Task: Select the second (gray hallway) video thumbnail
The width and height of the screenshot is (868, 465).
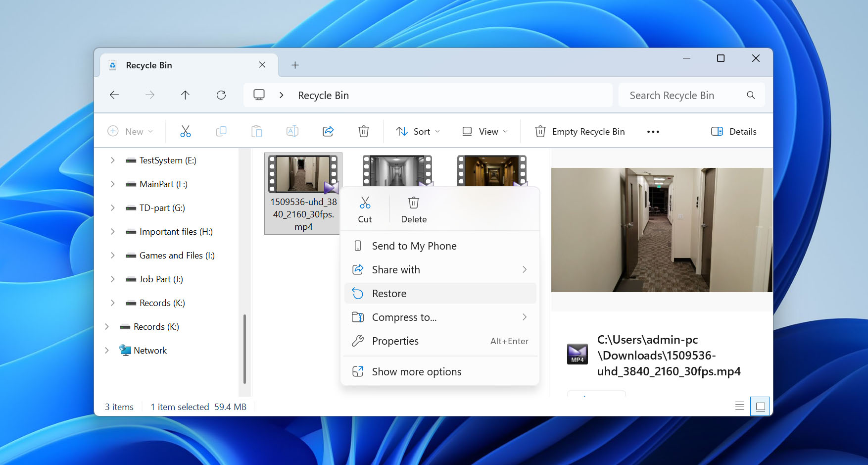Action: click(397, 171)
